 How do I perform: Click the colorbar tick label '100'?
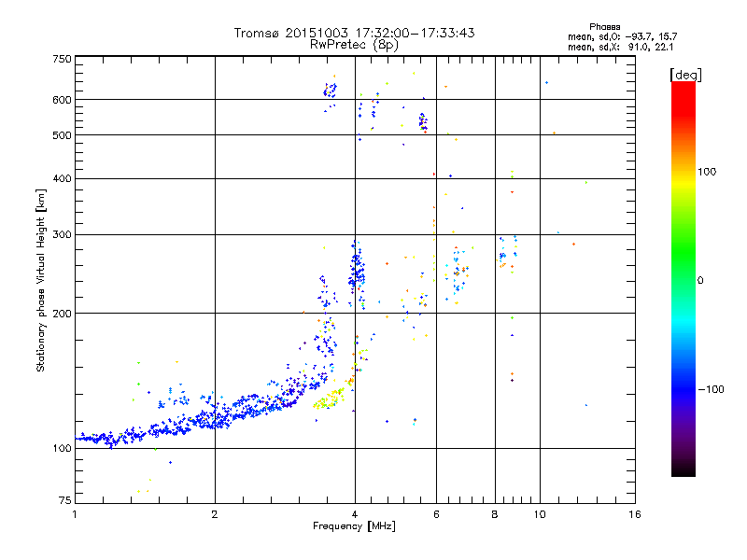(707, 172)
